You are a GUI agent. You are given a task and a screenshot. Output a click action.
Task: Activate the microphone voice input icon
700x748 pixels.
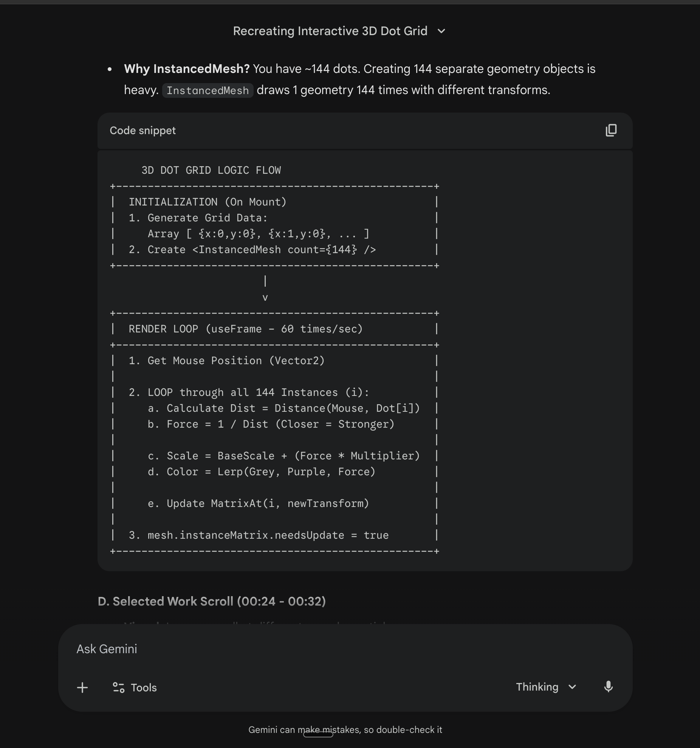coord(608,687)
